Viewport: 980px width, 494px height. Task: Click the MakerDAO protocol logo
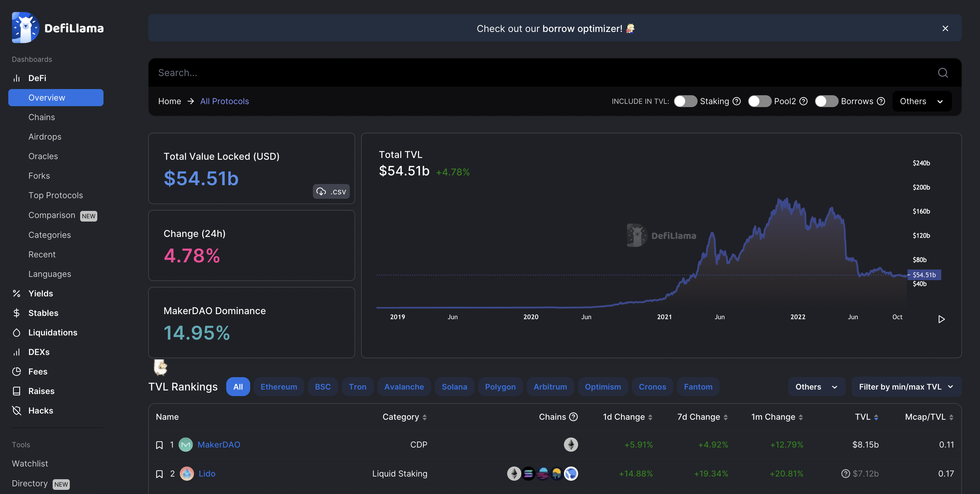[x=186, y=445]
